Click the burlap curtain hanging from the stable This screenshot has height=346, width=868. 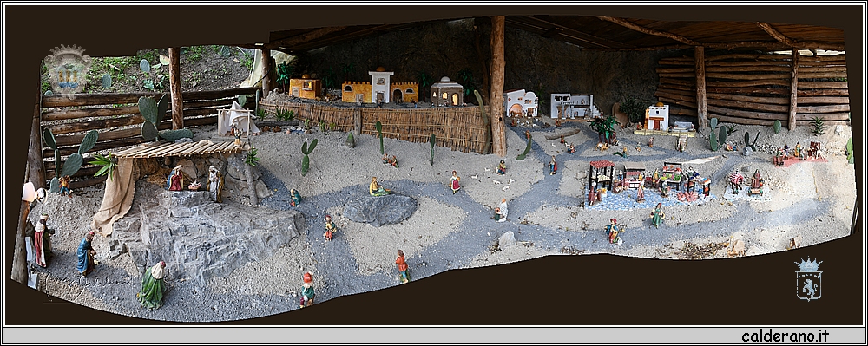coord(115,196)
